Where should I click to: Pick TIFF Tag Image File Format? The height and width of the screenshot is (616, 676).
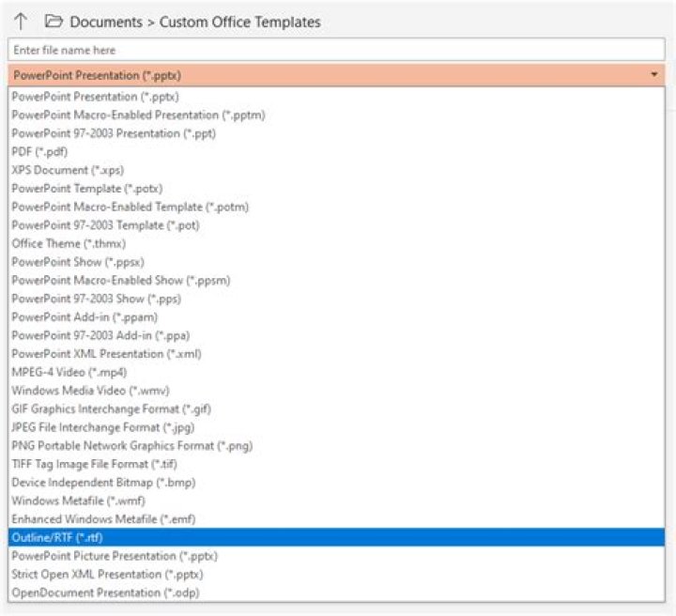tap(336, 464)
